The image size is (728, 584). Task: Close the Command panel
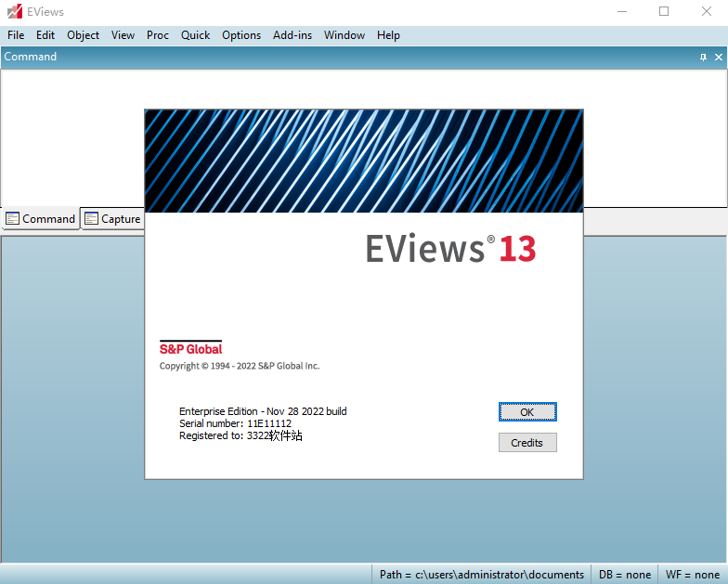[x=719, y=58]
